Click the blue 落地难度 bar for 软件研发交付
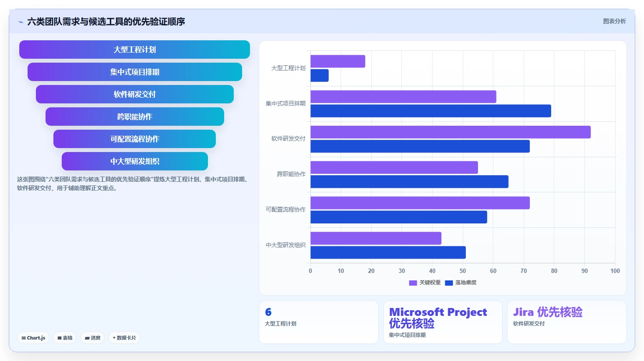This screenshot has height=361, width=644. 420,146
